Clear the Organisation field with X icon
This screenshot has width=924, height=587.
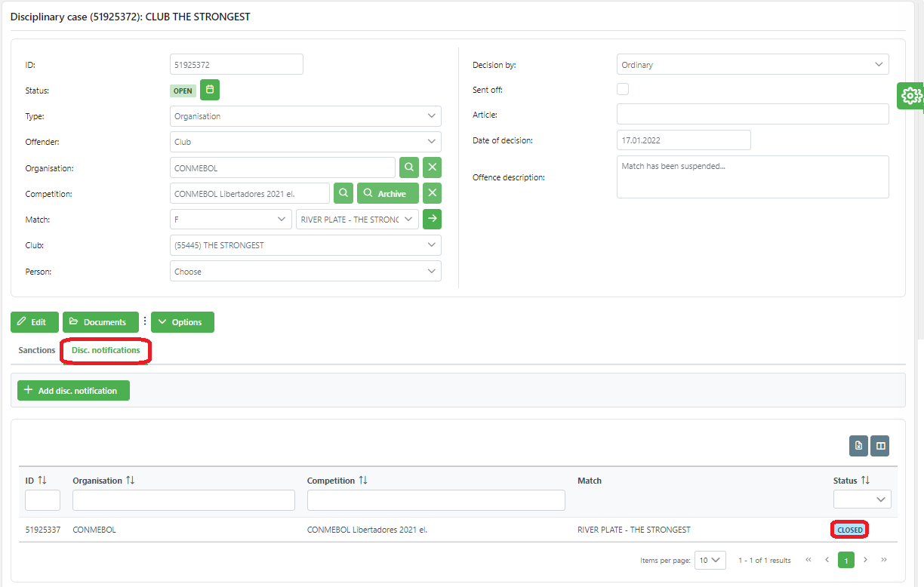click(x=432, y=167)
